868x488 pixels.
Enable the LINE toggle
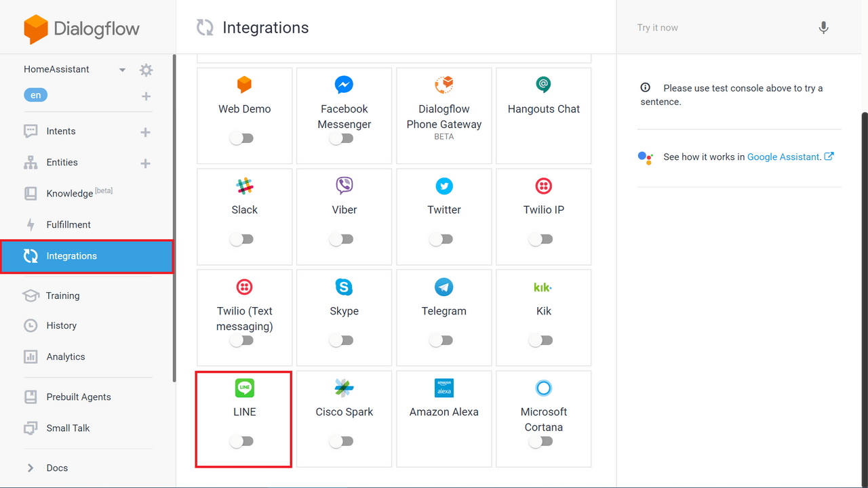coord(241,441)
